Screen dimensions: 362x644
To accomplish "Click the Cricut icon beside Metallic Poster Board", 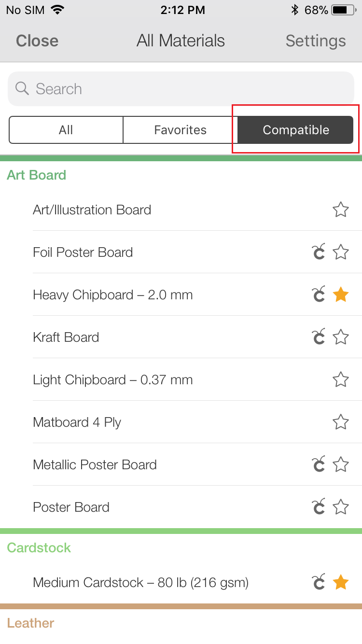I will click(x=319, y=464).
